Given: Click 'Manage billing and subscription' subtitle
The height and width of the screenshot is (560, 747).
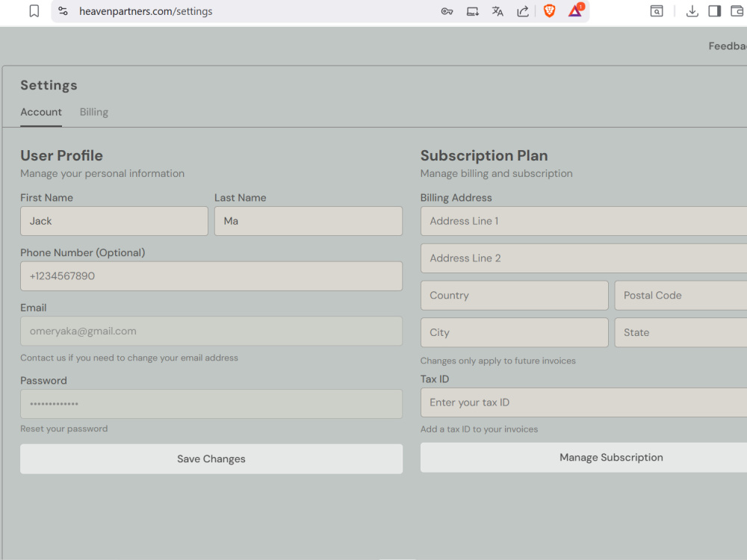Looking at the screenshot, I should click(497, 173).
